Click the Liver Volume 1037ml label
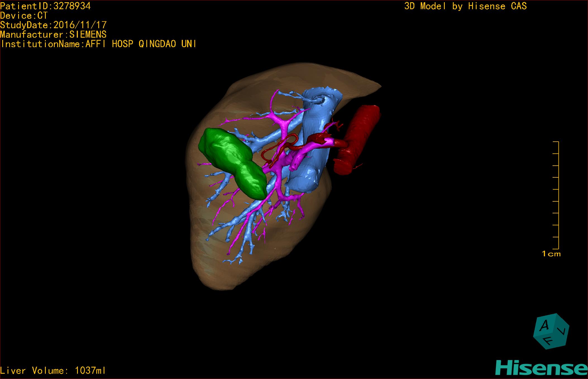Screen dimensions: 588x379 53,371
